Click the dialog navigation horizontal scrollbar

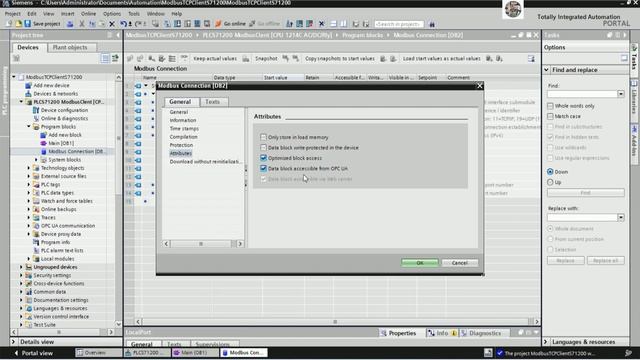coord(203,244)
